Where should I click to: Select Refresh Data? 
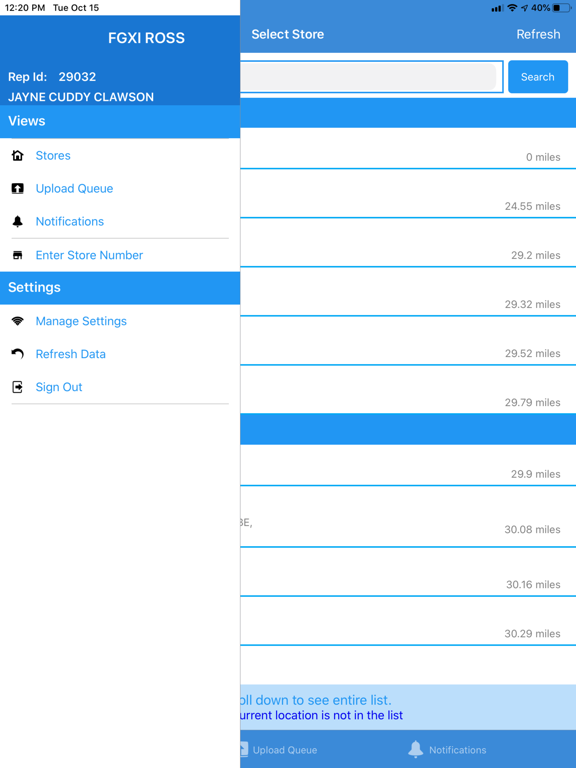pos(120,354)
